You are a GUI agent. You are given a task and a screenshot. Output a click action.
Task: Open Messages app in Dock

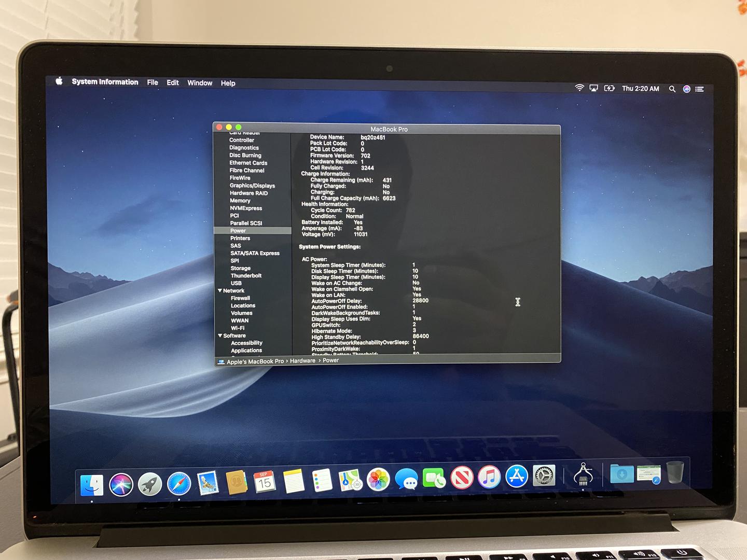tap(406, 479)
